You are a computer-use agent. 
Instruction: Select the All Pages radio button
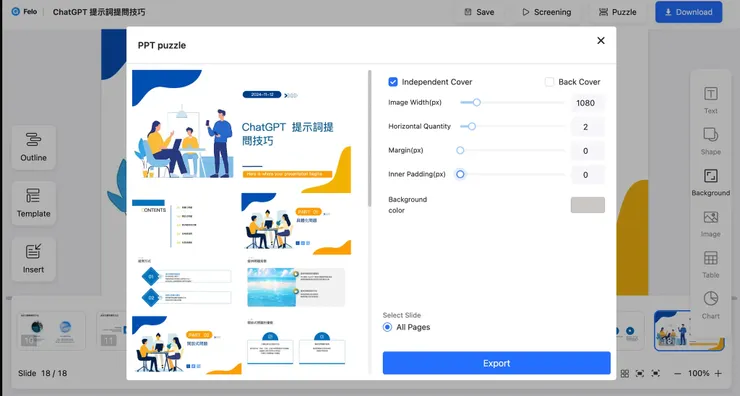[x=387, y=327]
